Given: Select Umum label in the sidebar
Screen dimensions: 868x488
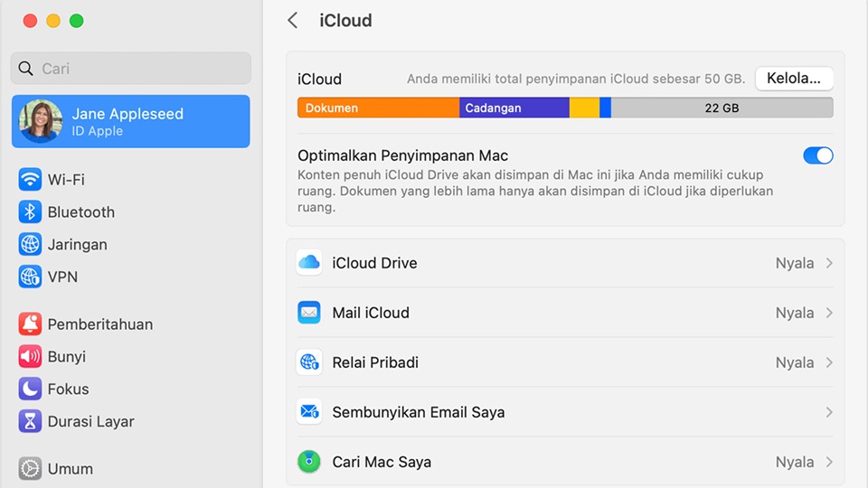Looking at the screenshot, I should (71, 469).
